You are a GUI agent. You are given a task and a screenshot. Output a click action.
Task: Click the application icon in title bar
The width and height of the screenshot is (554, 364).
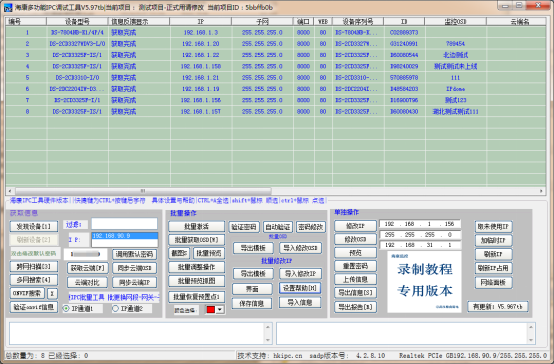point(8,7)
